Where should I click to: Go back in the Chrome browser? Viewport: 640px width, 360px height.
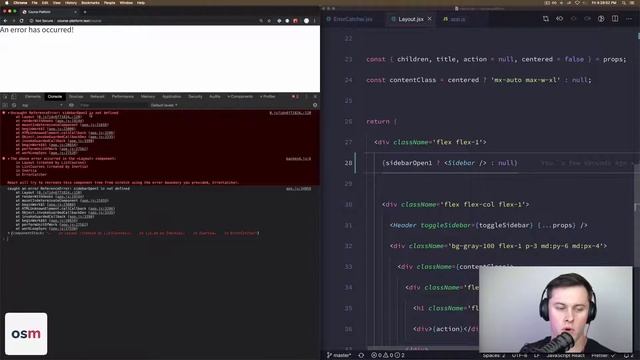pos(5,20)
